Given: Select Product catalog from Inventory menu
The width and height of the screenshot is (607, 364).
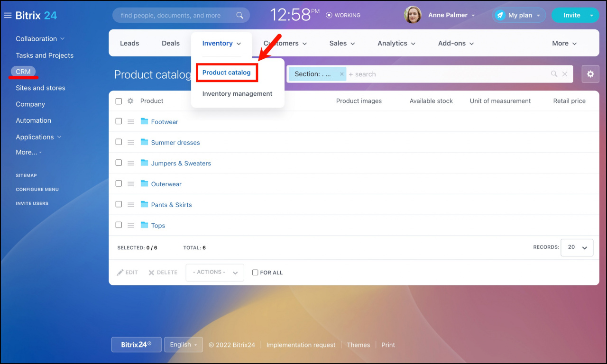Looking at the screenshot, I should 227,73.
